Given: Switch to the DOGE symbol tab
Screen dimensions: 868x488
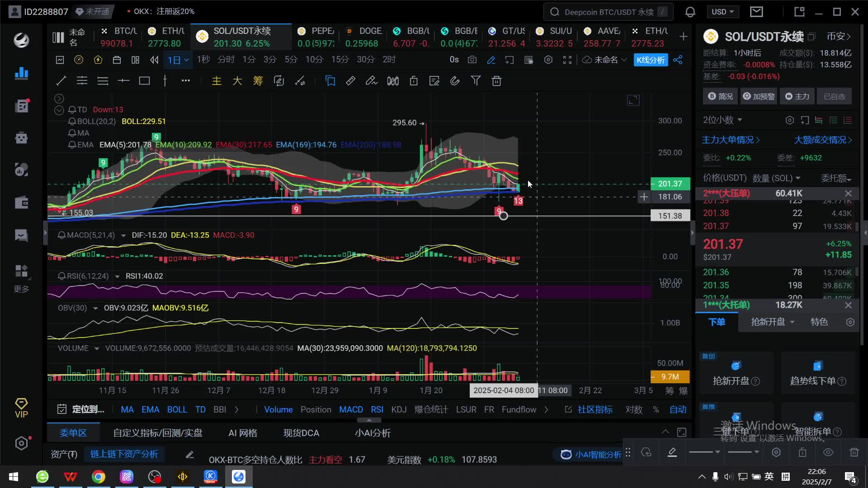Looking at the screenshot, I should [x=364, y=37].
